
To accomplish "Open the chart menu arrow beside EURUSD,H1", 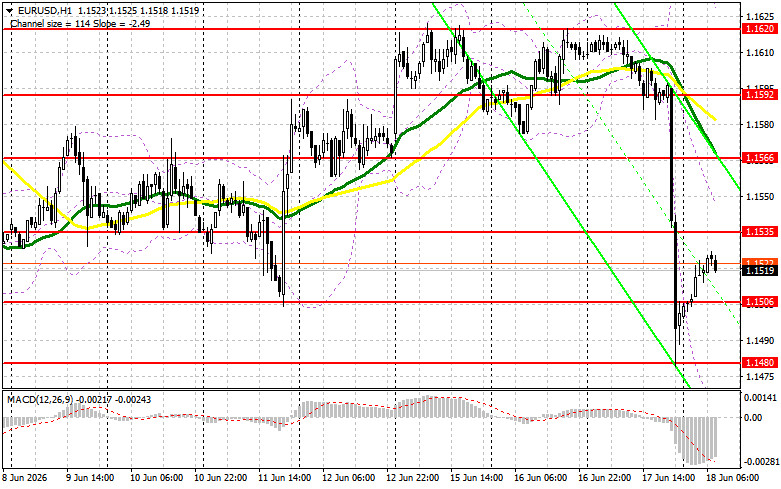I will click(9, 10).
